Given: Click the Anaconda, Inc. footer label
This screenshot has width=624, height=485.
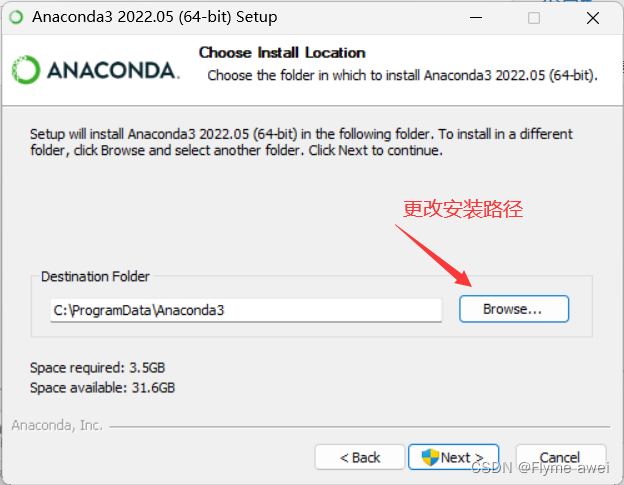Looking at the screenshot, I should point(57,425).
